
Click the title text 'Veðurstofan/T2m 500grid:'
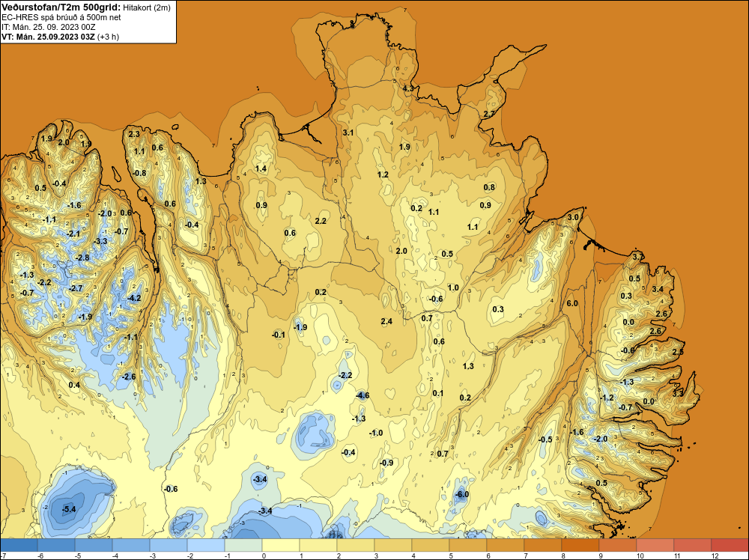click(61, 7)
